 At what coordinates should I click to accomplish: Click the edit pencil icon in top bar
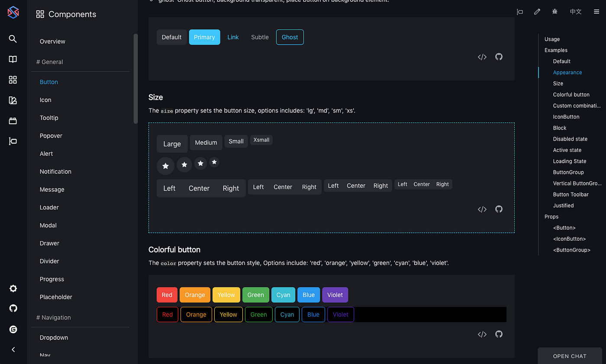pos(537,12)
